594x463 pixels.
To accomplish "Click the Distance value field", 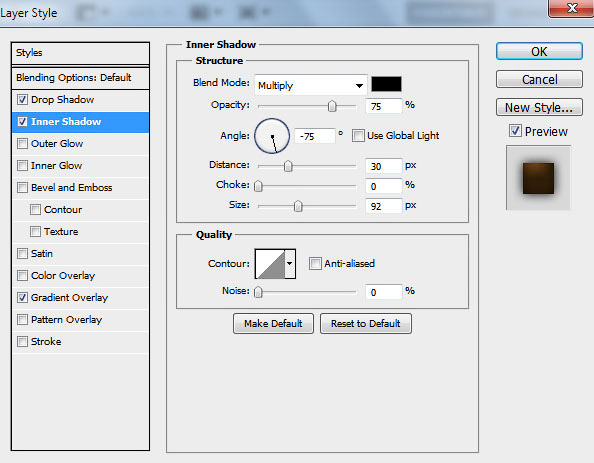I will (x=383, y=166).
